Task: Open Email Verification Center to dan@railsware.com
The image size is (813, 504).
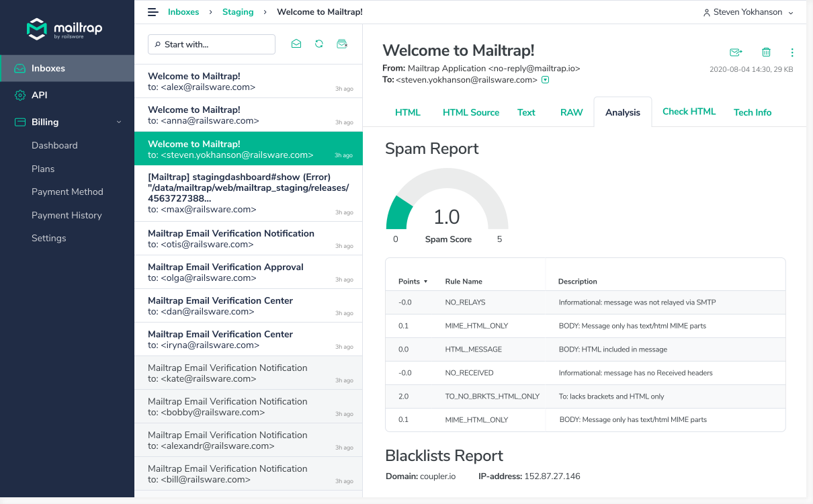Action: (x=249, y=306)
